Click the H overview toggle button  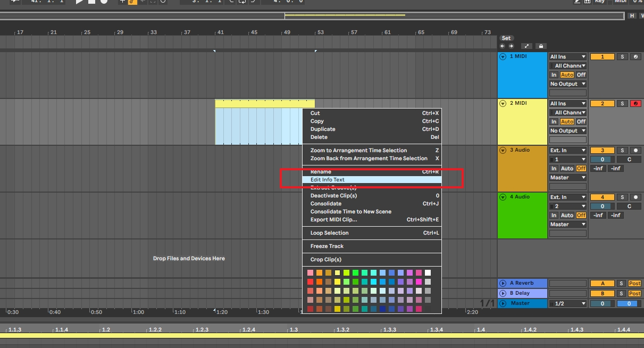(x=632, y=16)
